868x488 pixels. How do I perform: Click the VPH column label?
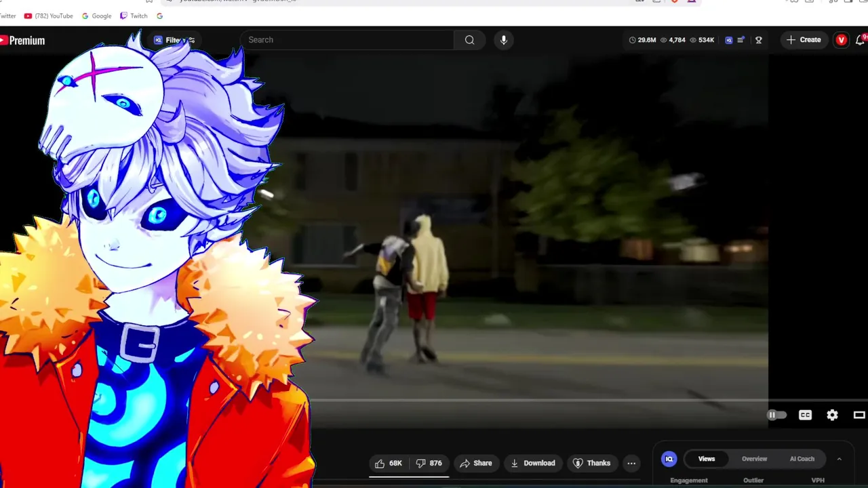pos(818,481)
